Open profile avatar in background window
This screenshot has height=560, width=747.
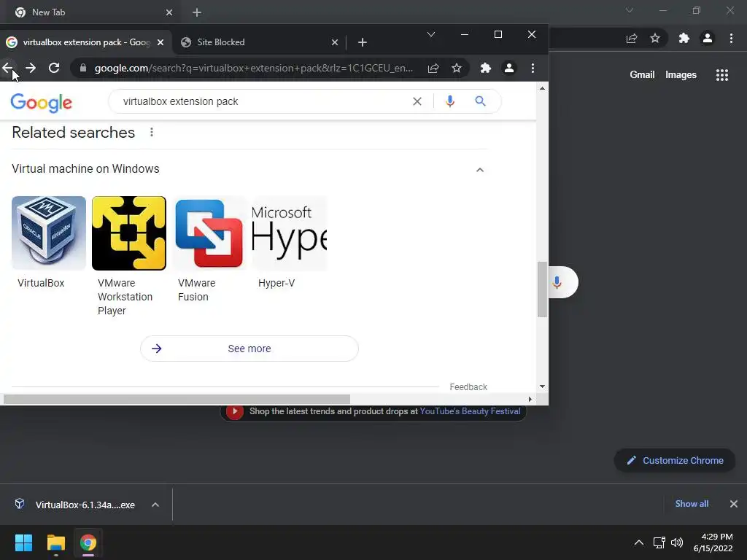coord(708,38)
